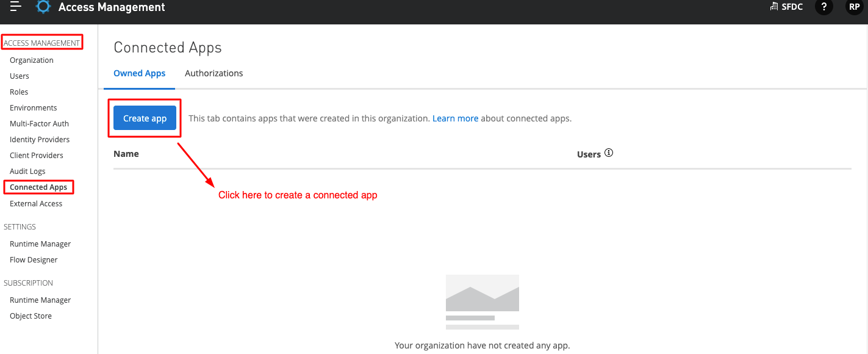Select Multi-Factor Auth in the sidebar

[38, 123]
